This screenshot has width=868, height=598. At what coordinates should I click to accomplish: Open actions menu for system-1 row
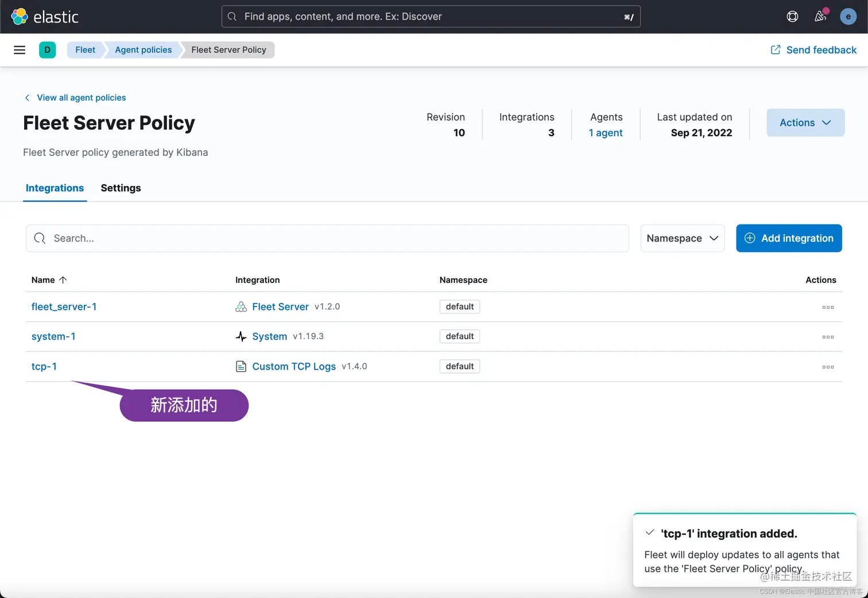[x=828, y=337]
